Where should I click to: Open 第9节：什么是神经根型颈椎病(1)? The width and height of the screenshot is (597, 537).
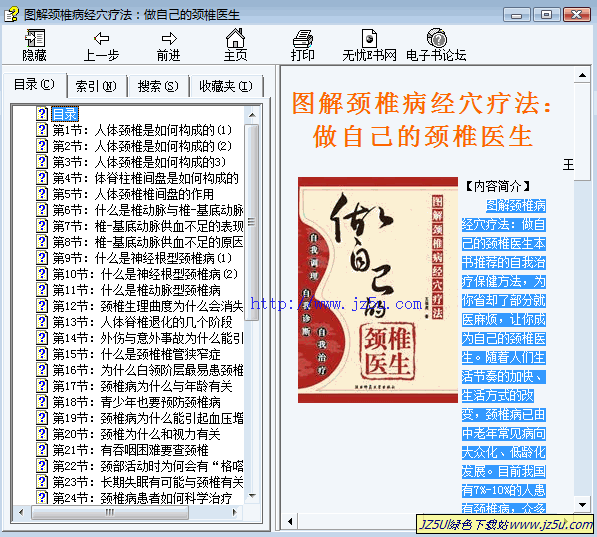142,258
